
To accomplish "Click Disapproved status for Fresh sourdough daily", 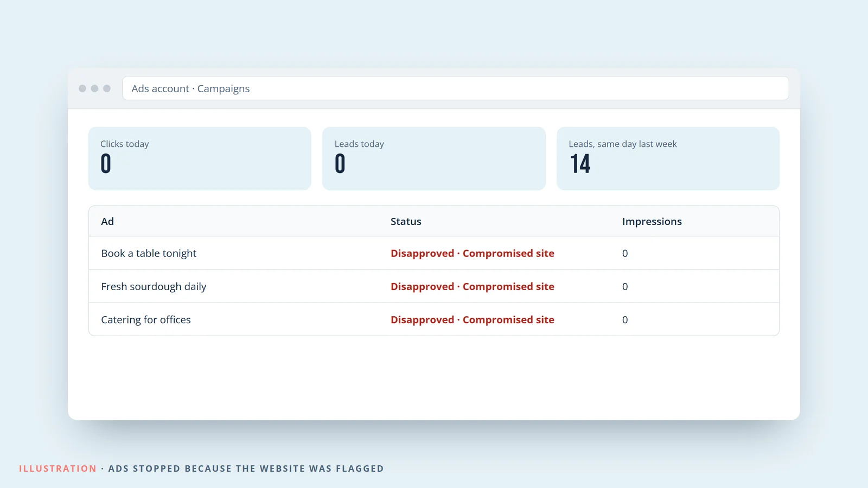I will pos(473,286).
